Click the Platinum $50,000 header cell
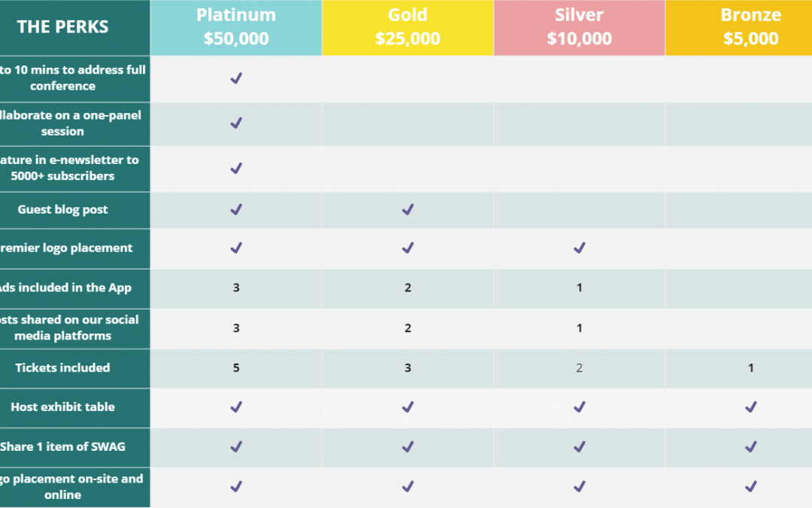This screenshot has width=812, height=508. [x=235, y=27]
